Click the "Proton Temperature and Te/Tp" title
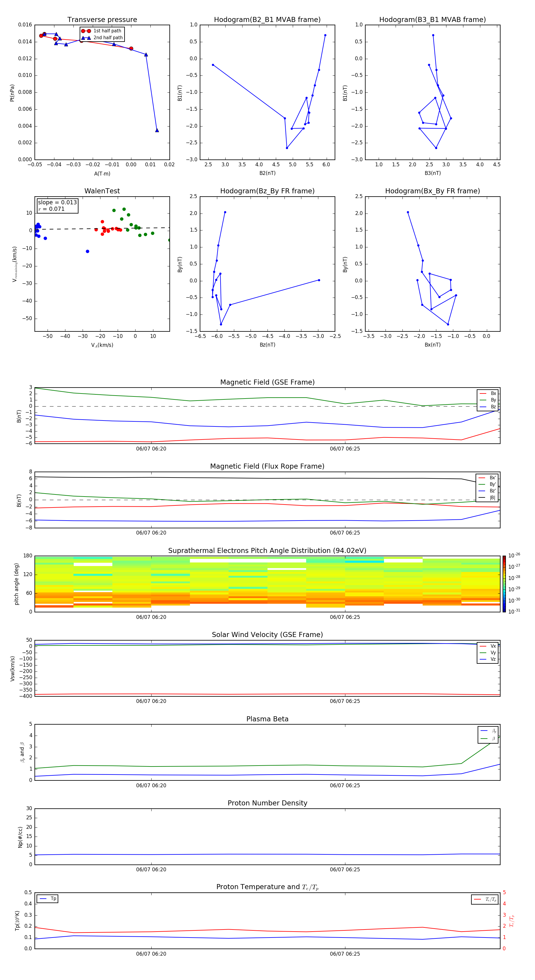This screenshot has width=535, height=980. (267, 887)
